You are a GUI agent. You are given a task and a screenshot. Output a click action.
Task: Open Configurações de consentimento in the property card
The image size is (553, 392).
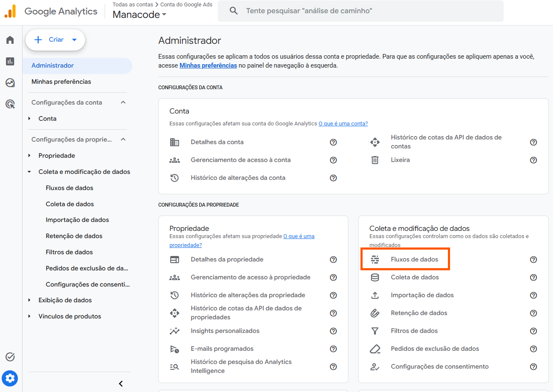[x=440, y=366]
